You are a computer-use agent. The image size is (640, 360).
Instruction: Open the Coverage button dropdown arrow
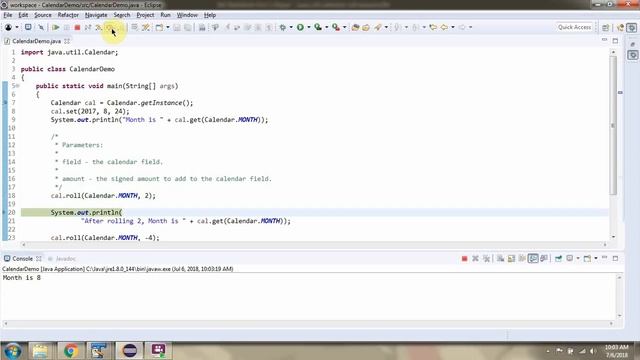pos(327,27)
